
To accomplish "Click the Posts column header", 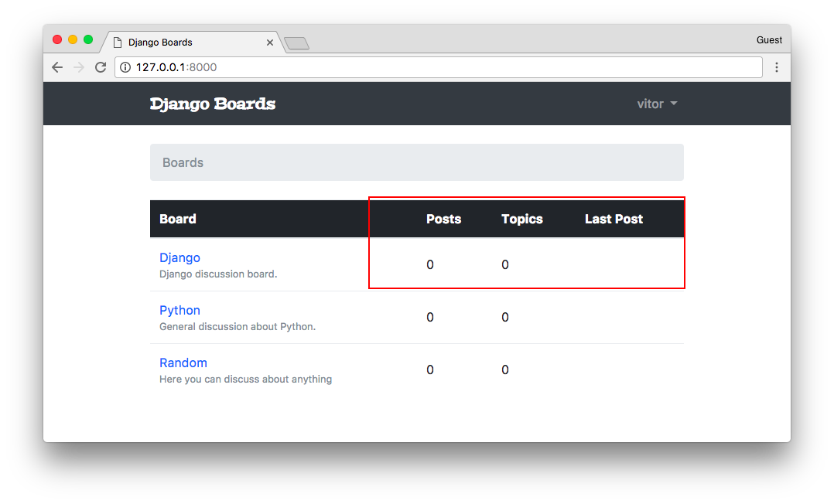I will pyautogui.click(x=443, y=219).
